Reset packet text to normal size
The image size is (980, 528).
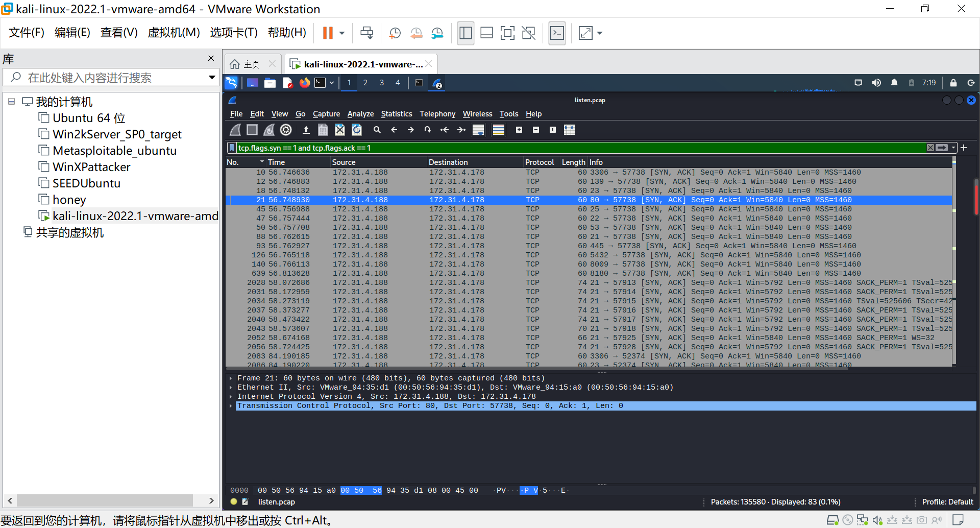pos(553,130)
